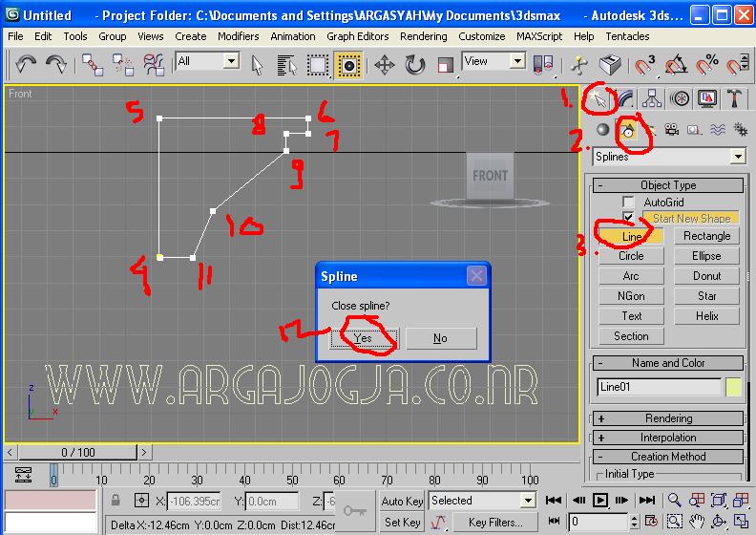Viewport: 756px width, 535px height.
Task: Open Select by Name list icon
Action: (x=287, y=65)
